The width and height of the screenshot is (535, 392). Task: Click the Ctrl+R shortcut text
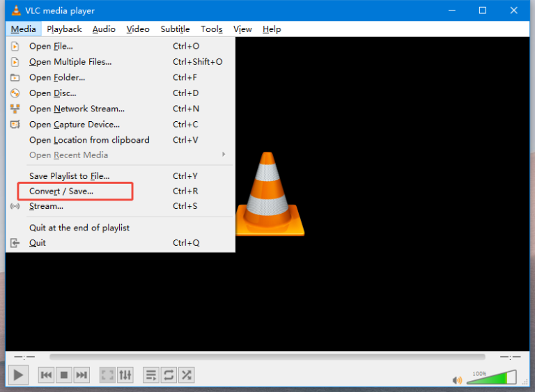185,191
